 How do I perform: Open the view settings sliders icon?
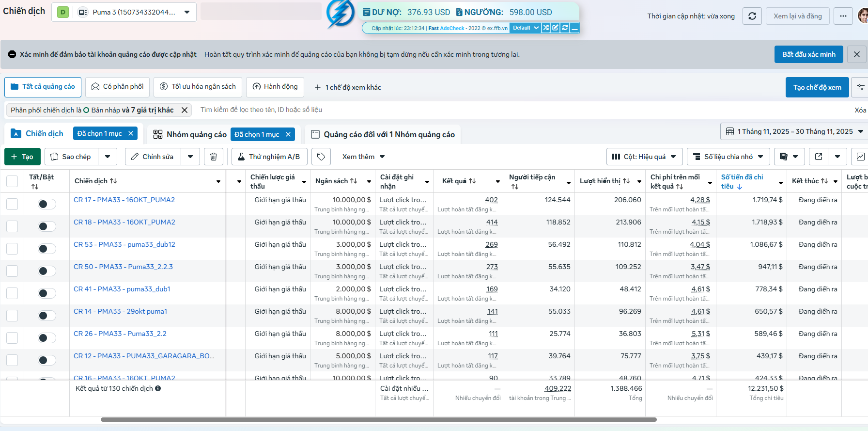click(x=860, y=87)
